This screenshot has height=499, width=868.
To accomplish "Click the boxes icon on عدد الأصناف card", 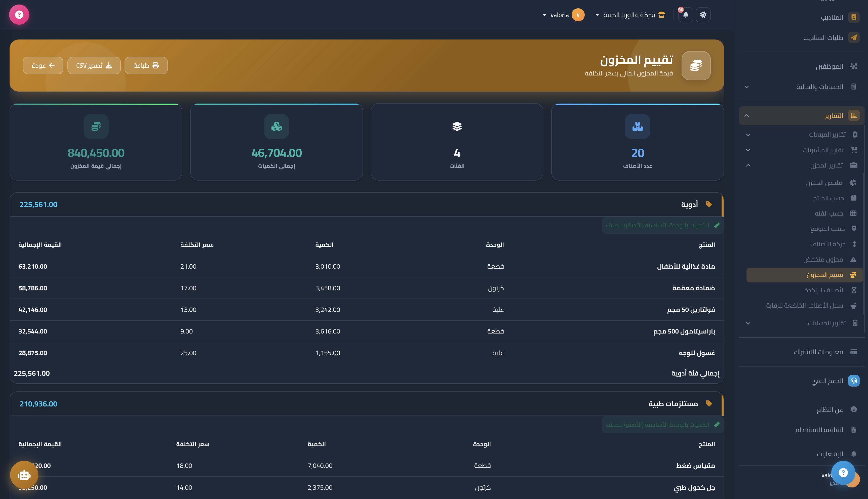I will click(x=637, y=127).
